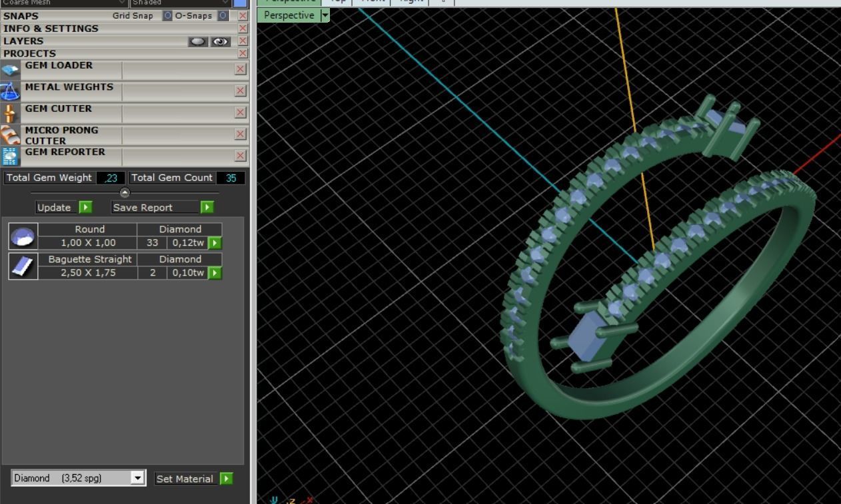Click green arrow on the 0,10tw row
The height and width of the screenshot is (504, 841).
tap(215, 273)
